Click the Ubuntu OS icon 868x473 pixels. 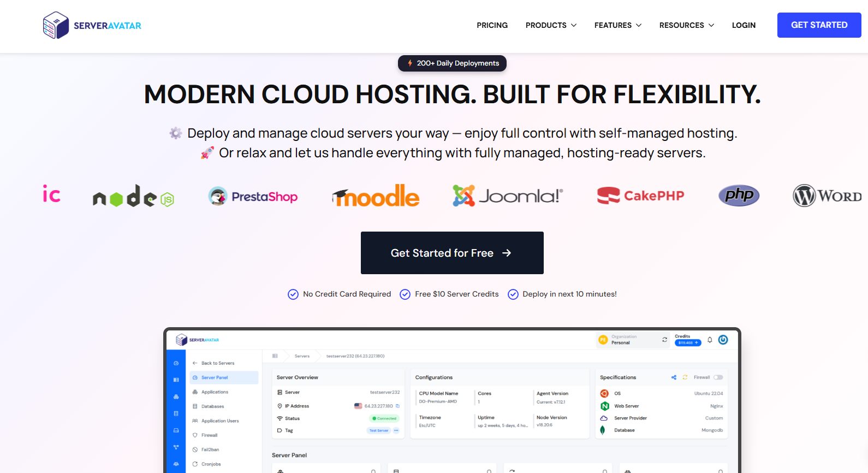[x=604, y=393]
